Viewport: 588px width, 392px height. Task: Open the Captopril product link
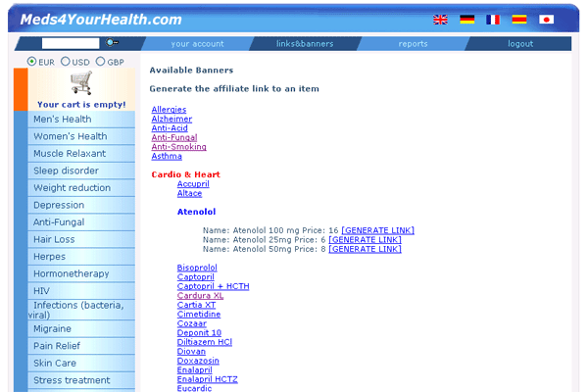pos(196,277)
